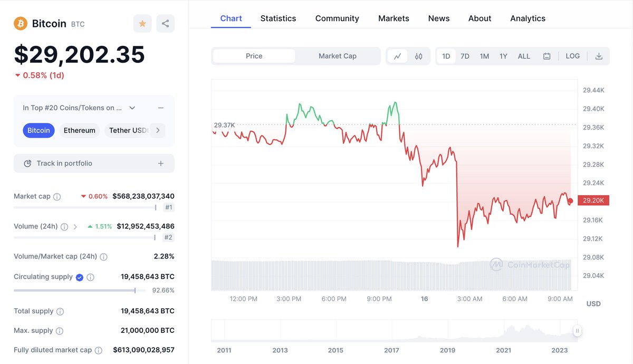Open the share icon button
Image resolution: width=633 pixels, height=364 pixels.
[x=166, y=23]
